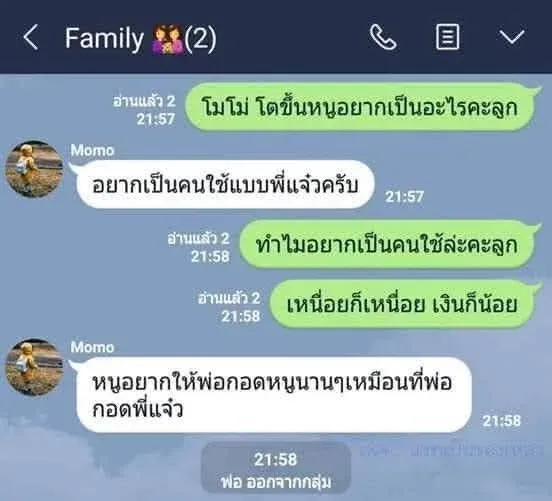Tap member count (2) in header

[x=200, y=38]
